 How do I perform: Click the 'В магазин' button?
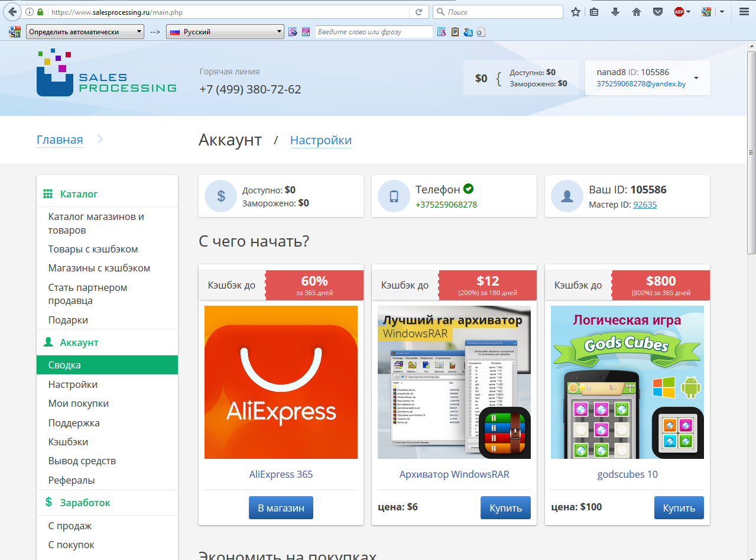(x=281, y=508)
